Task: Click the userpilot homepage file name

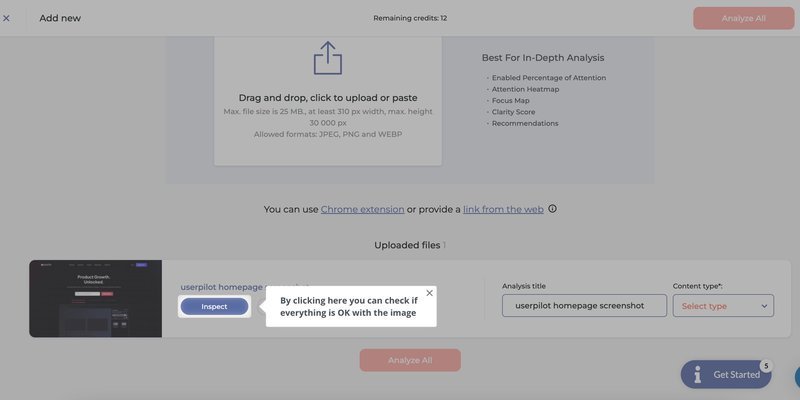Action: click(222, 287)
